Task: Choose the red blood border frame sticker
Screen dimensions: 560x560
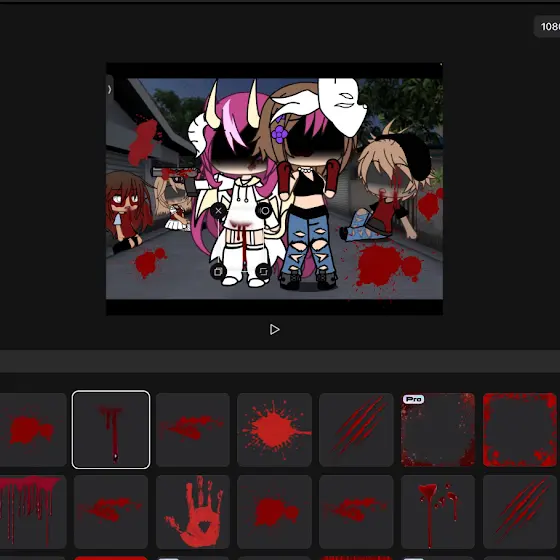Action: tap(520, 430)
